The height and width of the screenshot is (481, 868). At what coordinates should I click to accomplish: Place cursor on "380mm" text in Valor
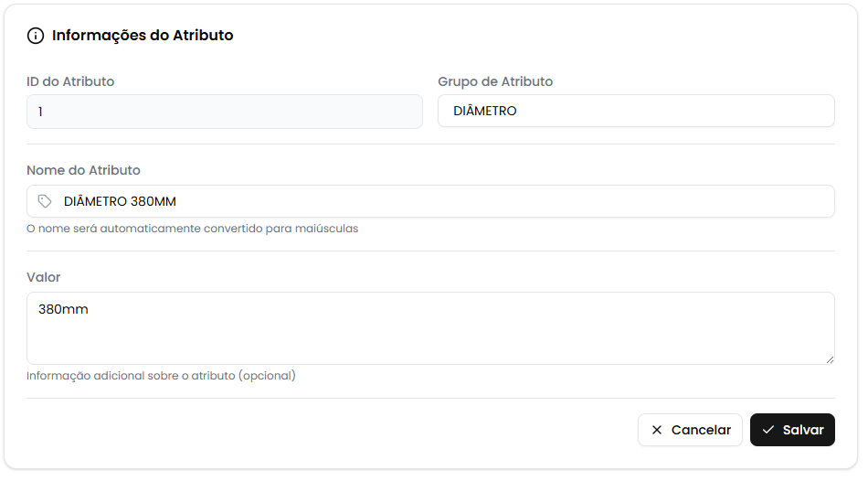point(63,310)
